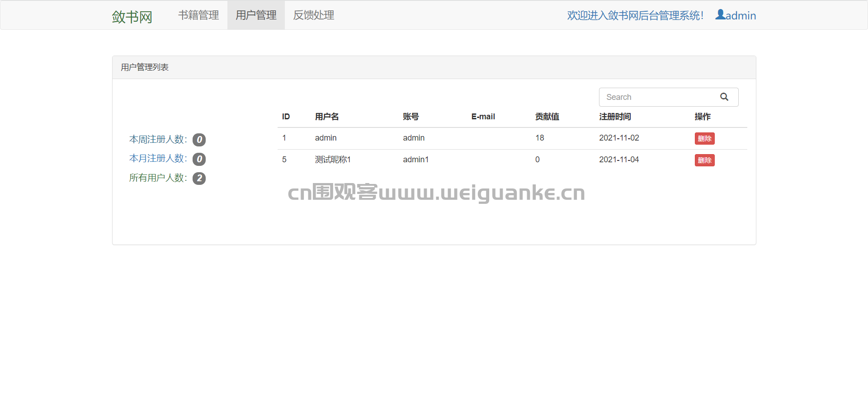Click the welcome message link 欢迎进入敛书网后台管理系统
The width and height of the screenshot is (868, 400).
pos(635,15)
